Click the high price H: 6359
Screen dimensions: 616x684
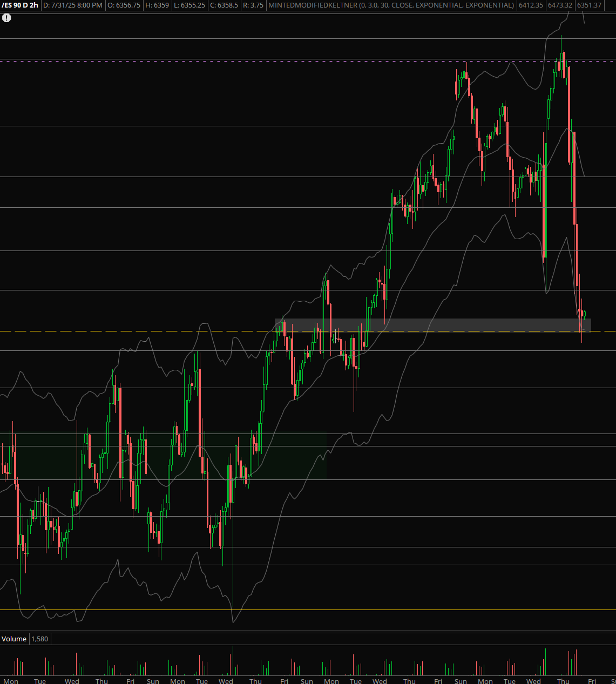point(157,5)
